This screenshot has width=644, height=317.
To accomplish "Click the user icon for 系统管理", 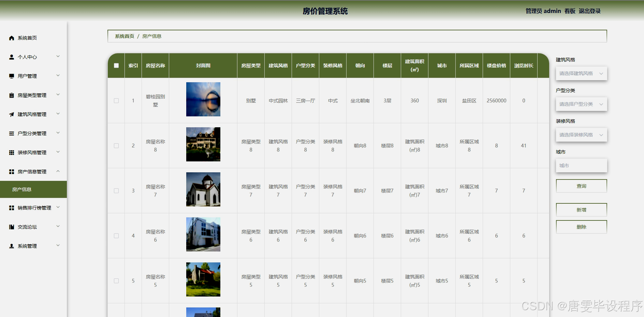I will click(x=12, y=246).
